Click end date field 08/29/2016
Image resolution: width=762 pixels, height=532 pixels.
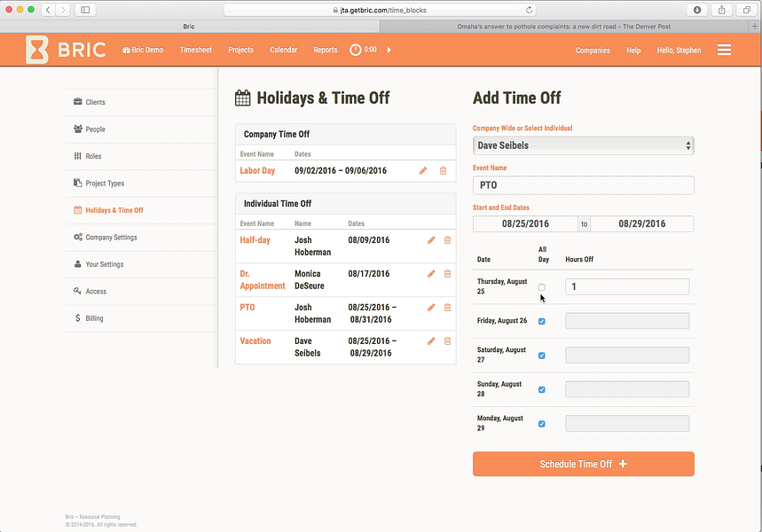[642, 224]
